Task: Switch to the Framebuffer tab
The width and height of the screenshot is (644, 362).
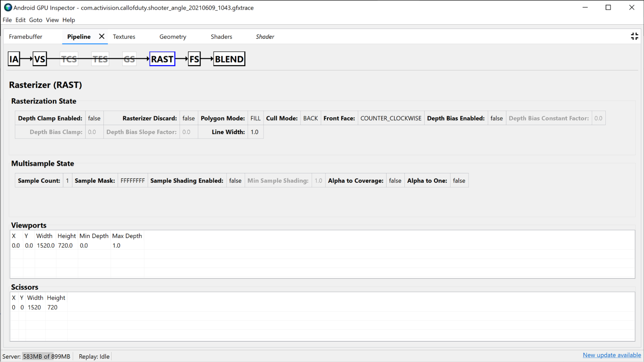Action: 25,37
